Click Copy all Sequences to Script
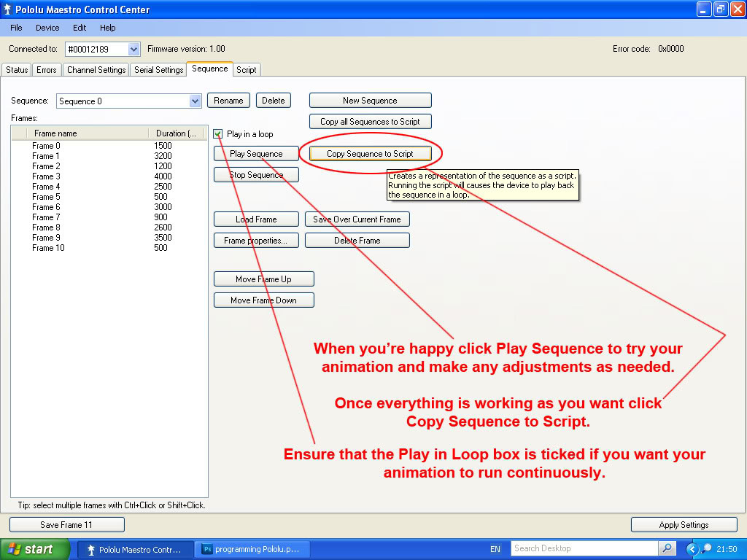747x560 pixels. coord(370,122)
